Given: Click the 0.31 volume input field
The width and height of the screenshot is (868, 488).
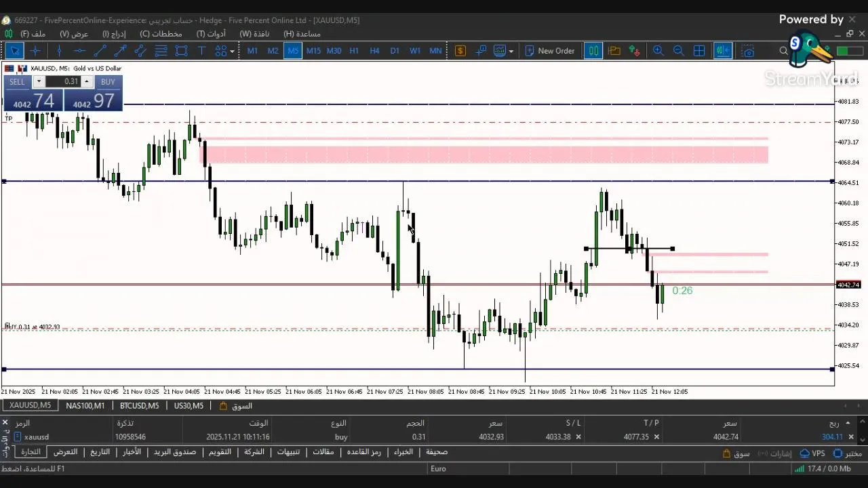Looking at the screenshot, I should click(x=63, y=82).
